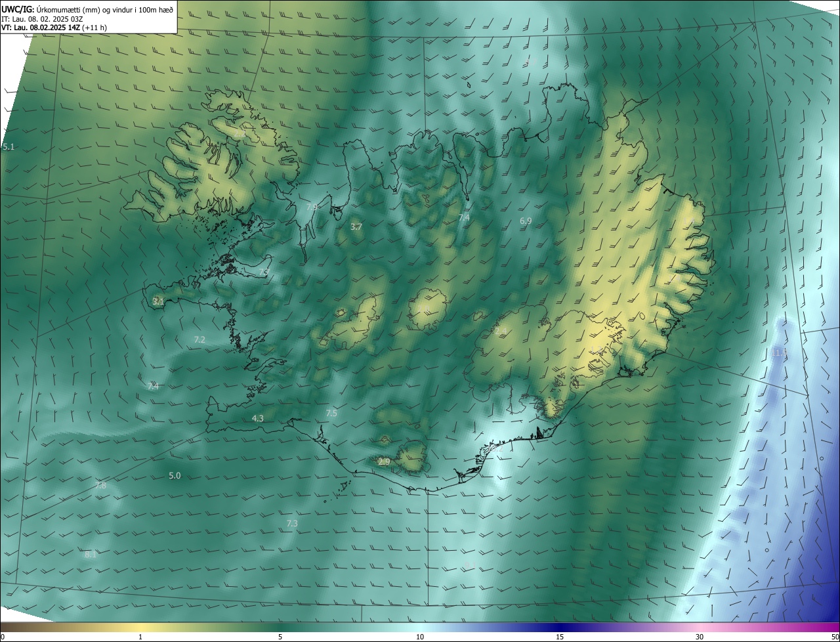This screenshot has height=642, width=840.
Task: Click the 1 tick on the colour scale
Action: pyautogui.click(x=140, y=637)
